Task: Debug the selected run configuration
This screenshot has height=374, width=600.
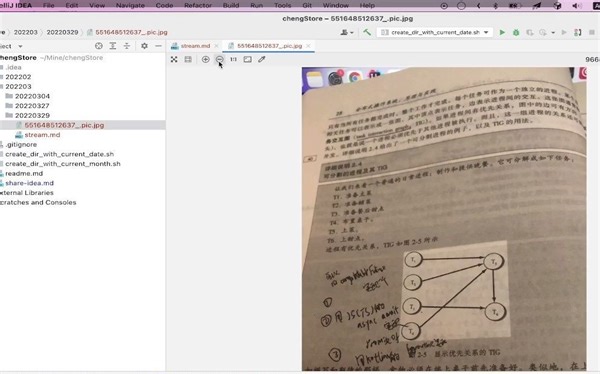Action: click(516, 33)
